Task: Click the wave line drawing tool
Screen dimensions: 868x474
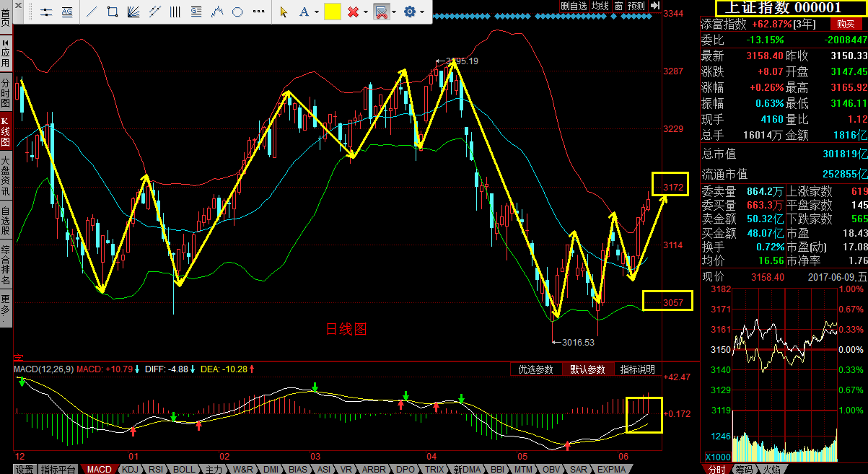Action: tap(217, 12)
